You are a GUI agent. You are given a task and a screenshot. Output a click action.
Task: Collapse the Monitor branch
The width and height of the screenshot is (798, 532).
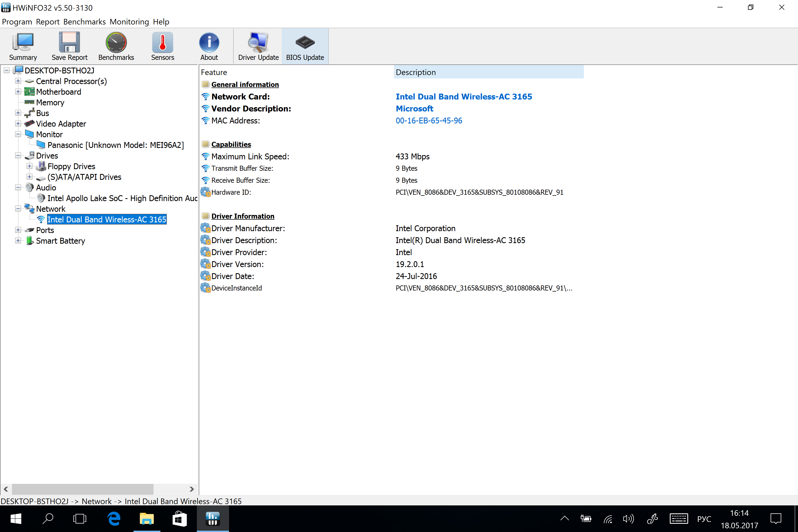[18, 134]
